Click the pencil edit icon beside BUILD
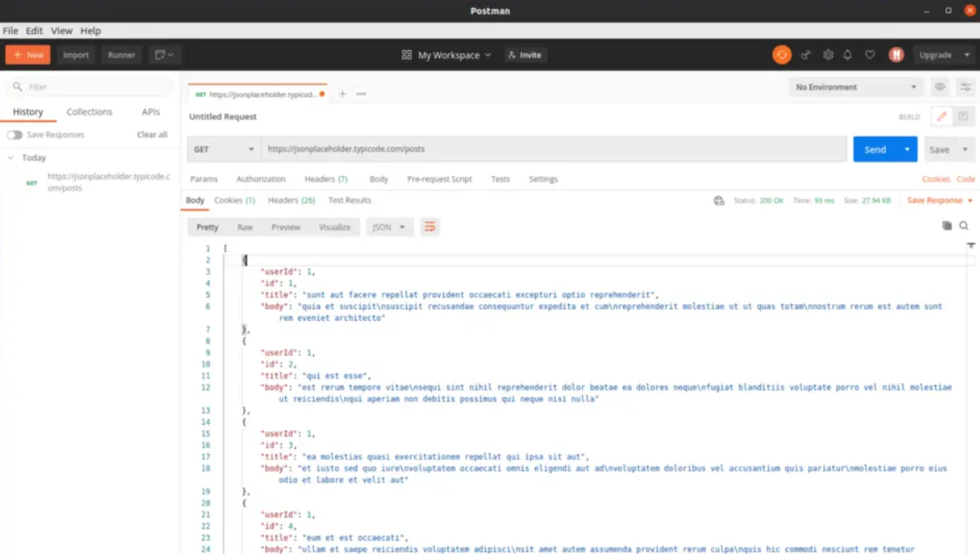This screenshot has height=554, width=980. (942, 116)
